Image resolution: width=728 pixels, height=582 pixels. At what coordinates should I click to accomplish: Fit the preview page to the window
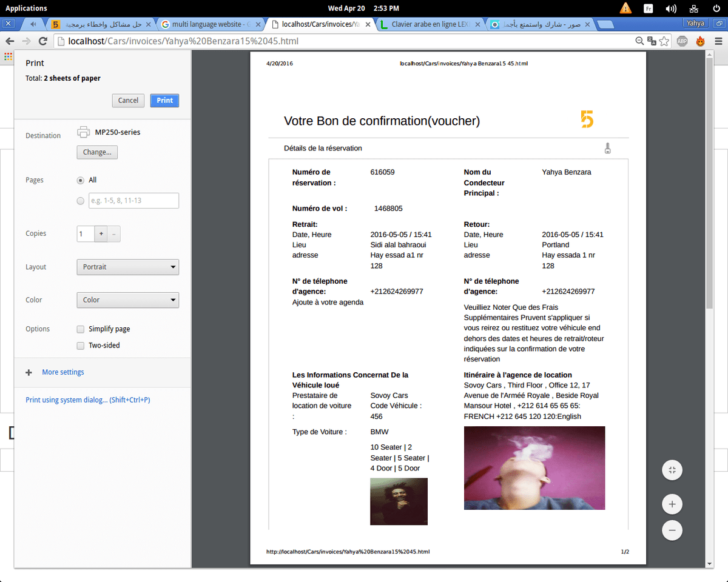point(672,470)
